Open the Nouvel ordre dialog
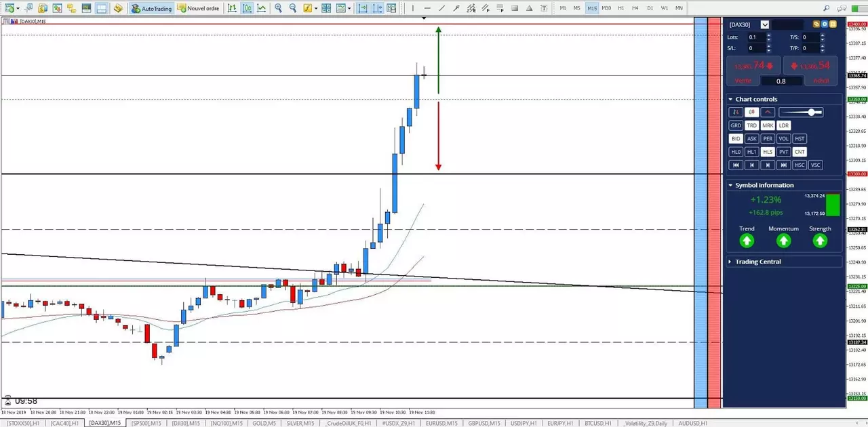The image size is (868, 427). point(198,8)
